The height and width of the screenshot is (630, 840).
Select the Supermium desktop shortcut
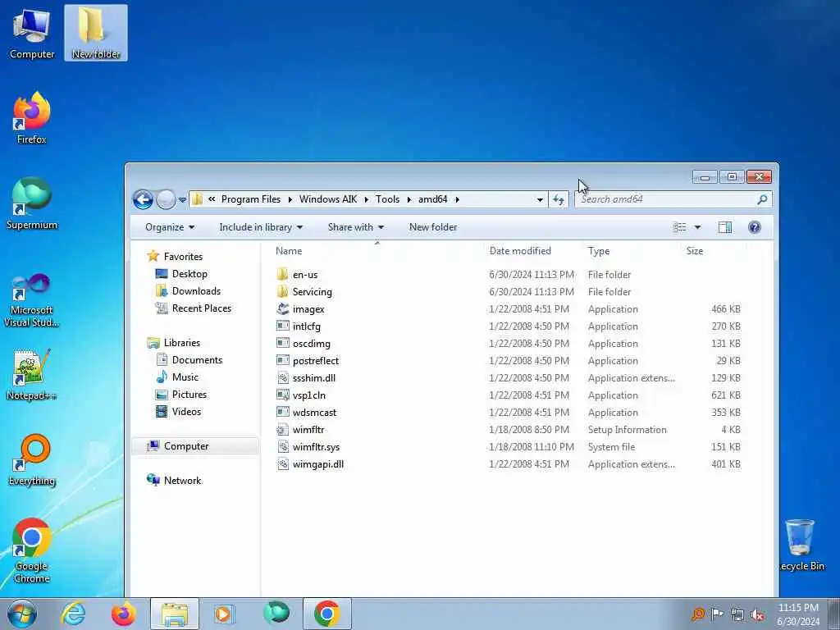click(x=32, y=203)
